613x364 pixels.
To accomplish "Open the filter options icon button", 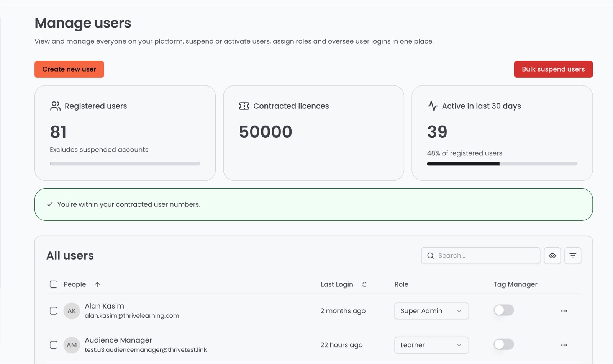I will 573,256.
